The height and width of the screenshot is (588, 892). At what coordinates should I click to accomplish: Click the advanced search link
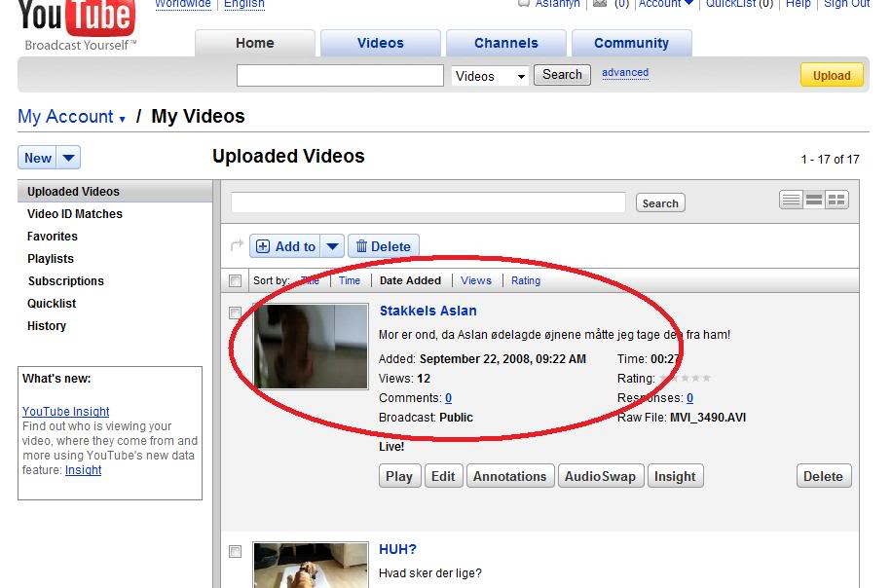(x=625, y=72)
